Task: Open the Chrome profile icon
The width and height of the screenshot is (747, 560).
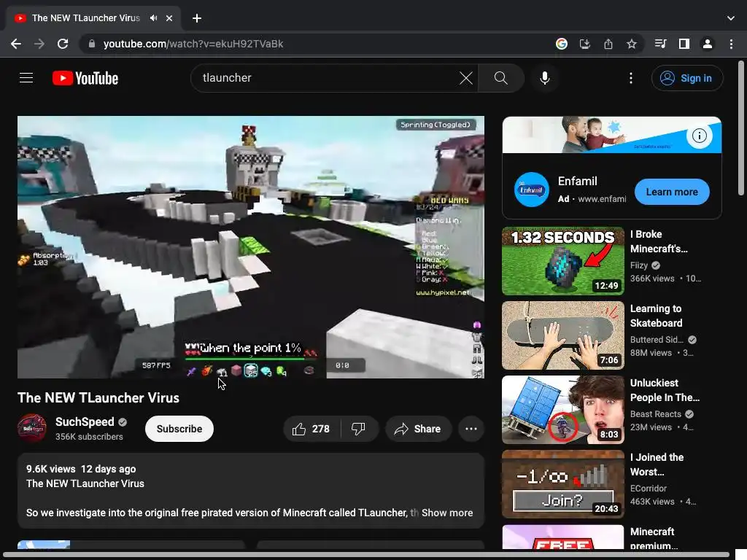Action: (x=708, y=44)
